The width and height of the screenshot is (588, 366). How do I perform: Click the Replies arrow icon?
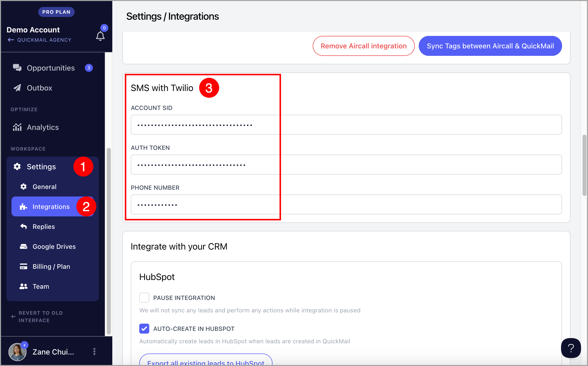tap(23, 226)
